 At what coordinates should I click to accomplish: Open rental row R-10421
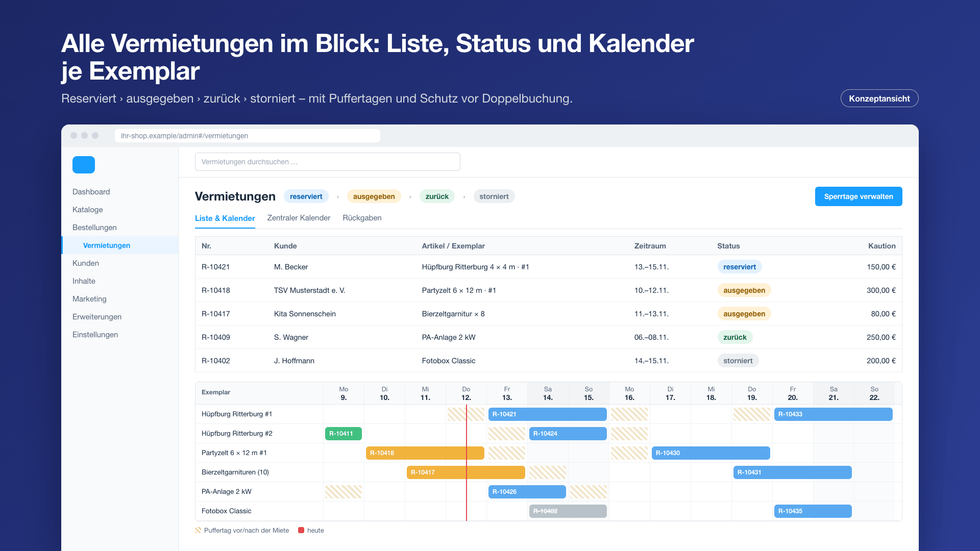click(x=549, y=267)
